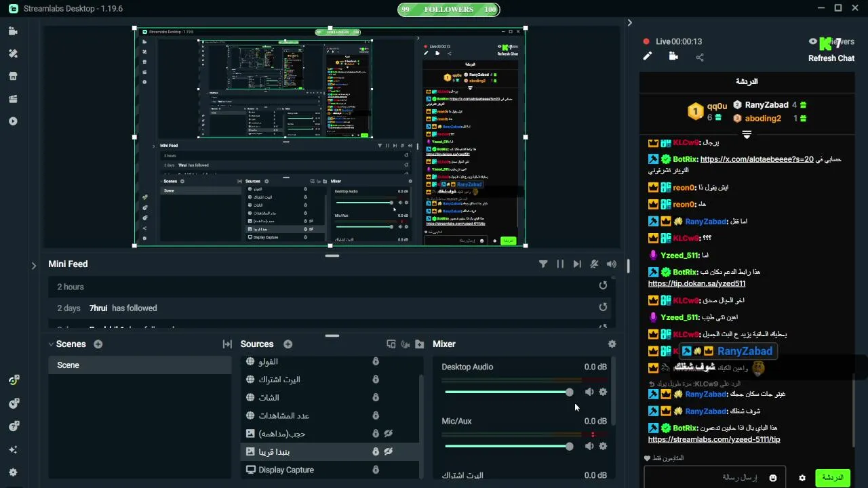Click the camera icon below the Live timer

click(673, 57)
